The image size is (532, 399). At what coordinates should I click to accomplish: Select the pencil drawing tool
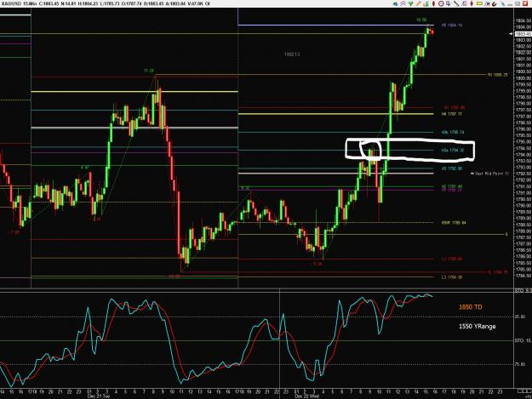click(x=418, y=3)
